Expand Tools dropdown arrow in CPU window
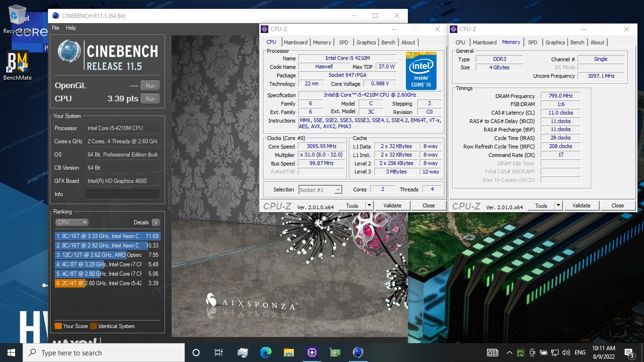 pyautogui.click(x=369, y=206)
